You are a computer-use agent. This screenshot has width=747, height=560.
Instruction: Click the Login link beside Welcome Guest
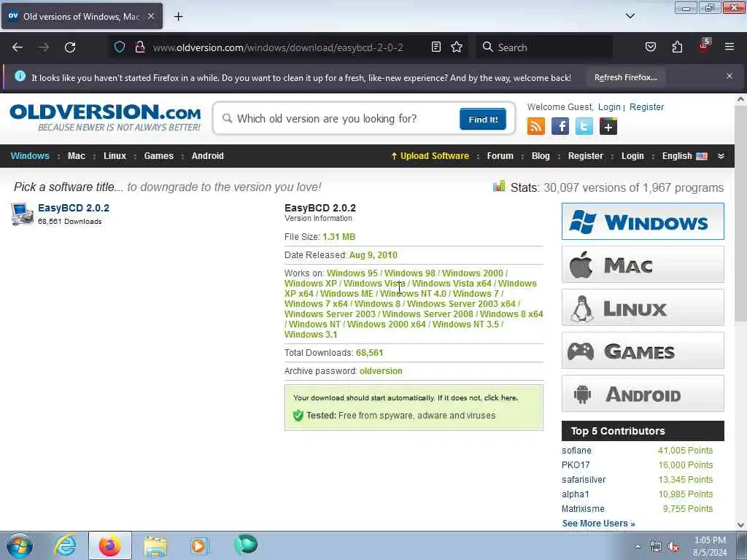609,107
